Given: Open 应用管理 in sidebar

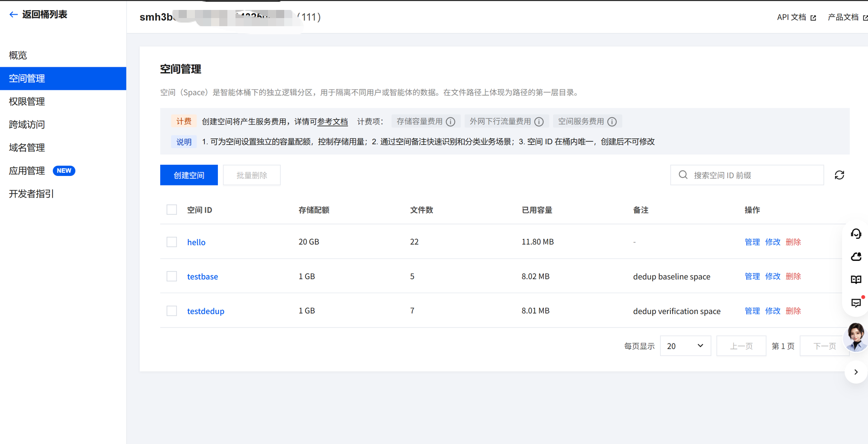Looking at the screenshot, I should coord(63,171).
